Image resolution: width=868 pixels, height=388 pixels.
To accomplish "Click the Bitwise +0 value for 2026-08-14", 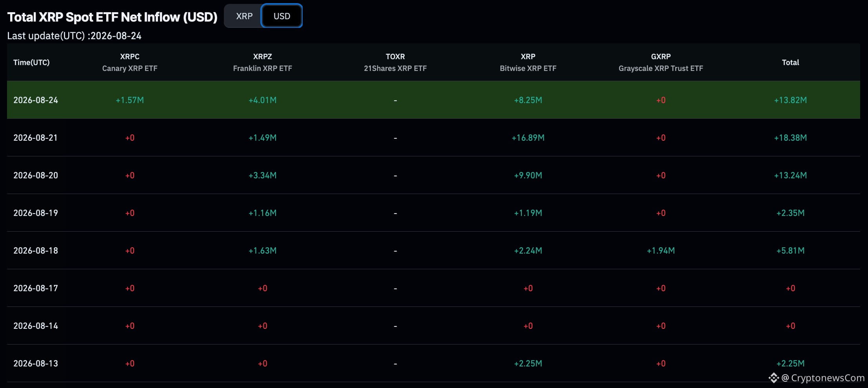I will [x=528, y=326].
